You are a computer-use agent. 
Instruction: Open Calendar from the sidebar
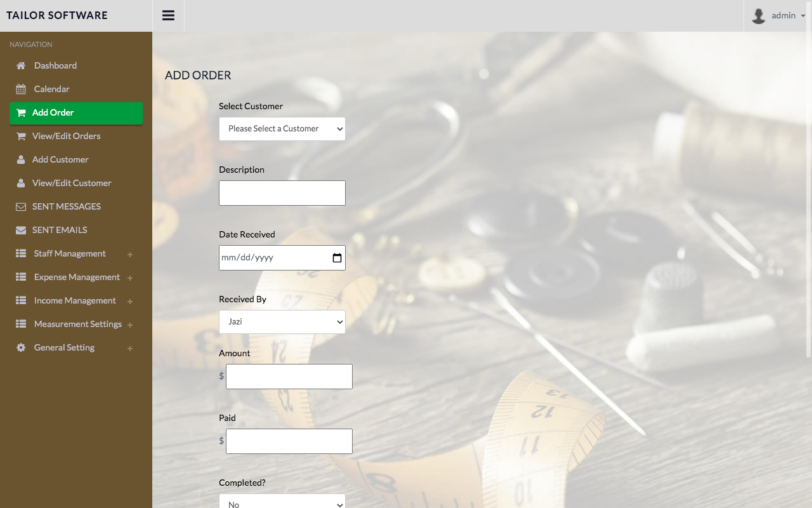[x=51, y=89]
